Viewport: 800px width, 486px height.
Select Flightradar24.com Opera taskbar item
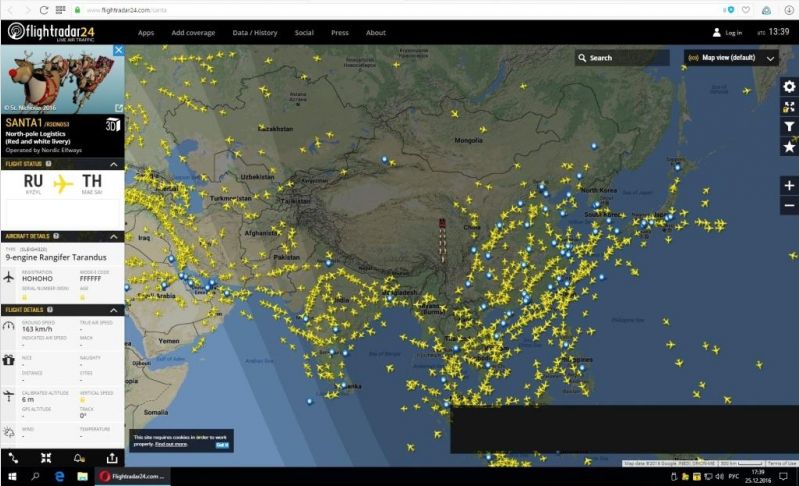(133, 476)
